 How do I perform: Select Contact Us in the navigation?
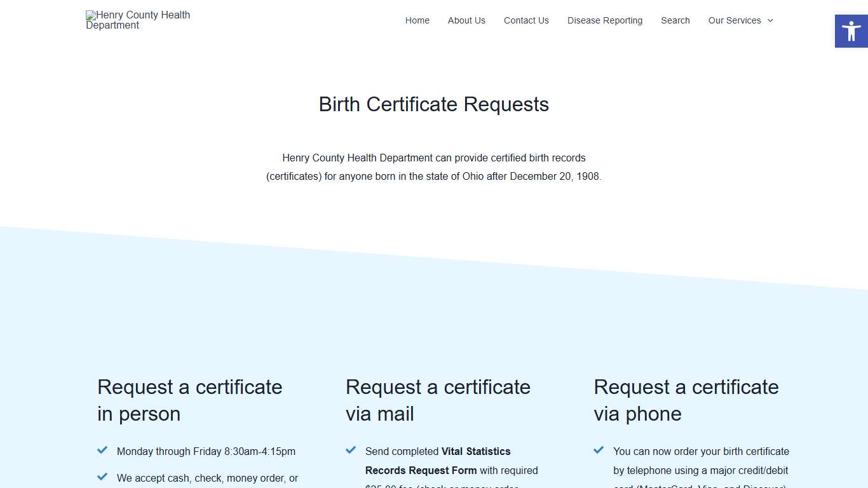coord(526,20)
